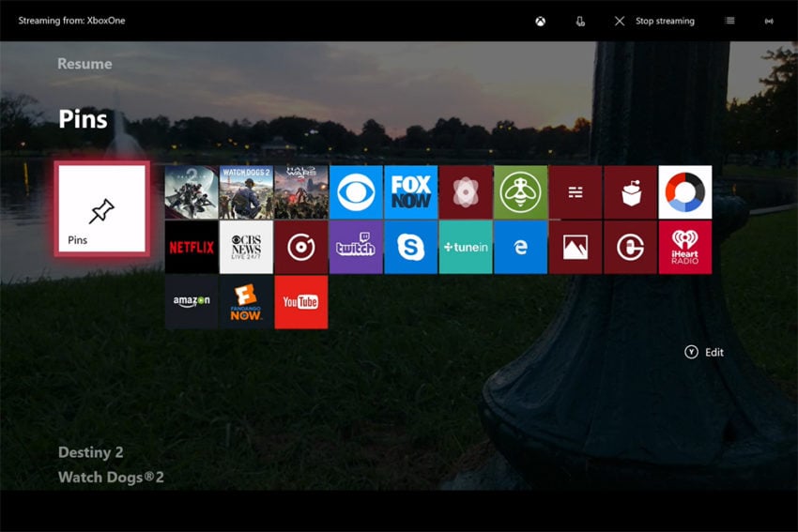
Task: Select Destiny 2 game thumbnail
Action: click(x=192, y=191)
